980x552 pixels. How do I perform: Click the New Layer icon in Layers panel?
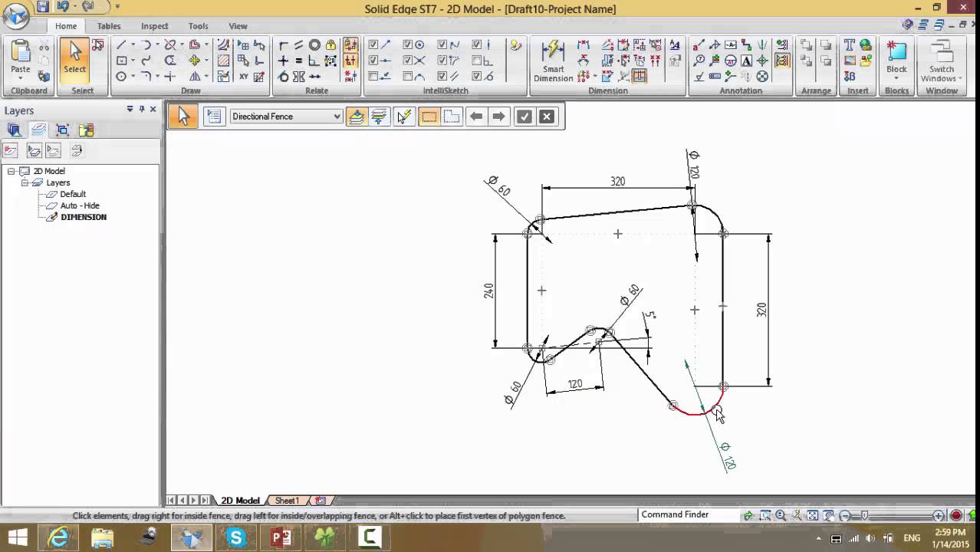(11, 150)
